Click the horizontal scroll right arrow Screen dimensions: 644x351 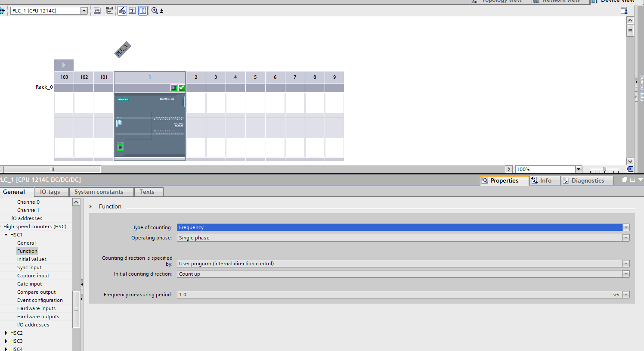(509, 169)
